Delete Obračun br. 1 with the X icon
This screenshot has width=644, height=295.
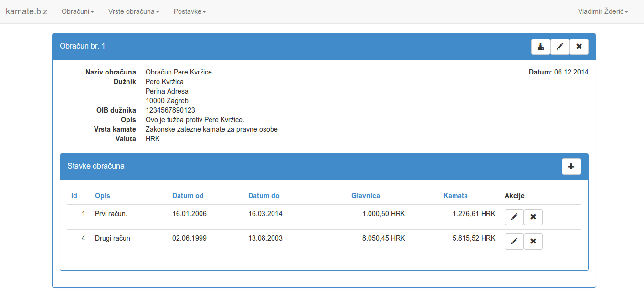tap(579, 47)
